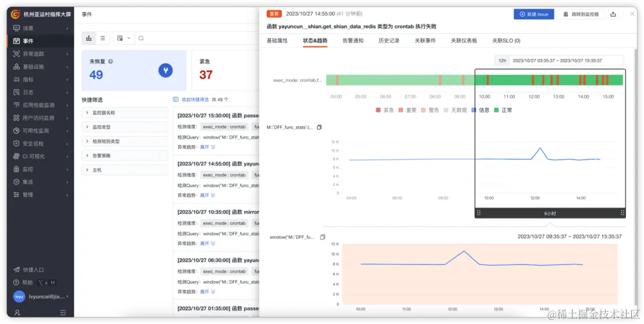The width and height of the screenshot is (644, 324).
Task: Open the 用户访问监测 sidebar icon
Action: [x=16, y=118]
